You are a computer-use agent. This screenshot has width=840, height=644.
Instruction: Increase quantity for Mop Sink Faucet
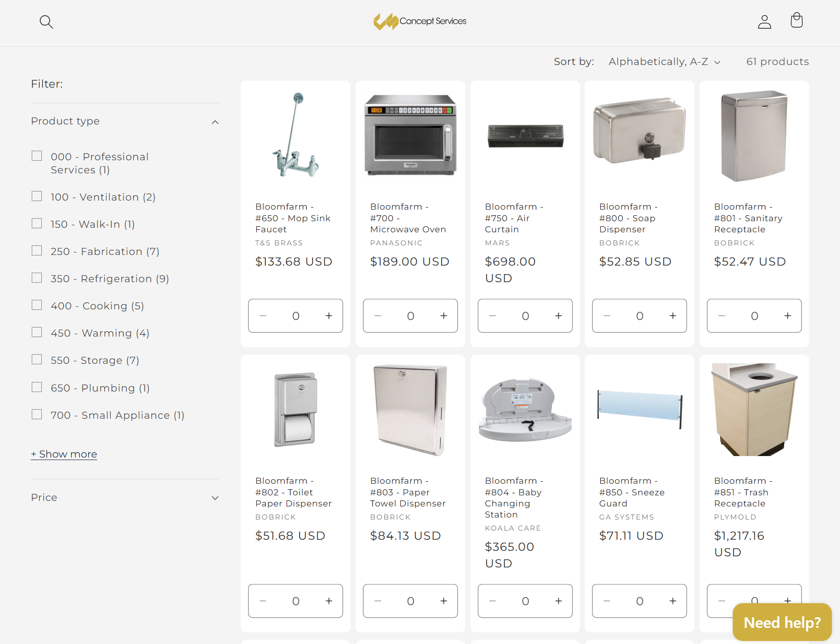329,316
